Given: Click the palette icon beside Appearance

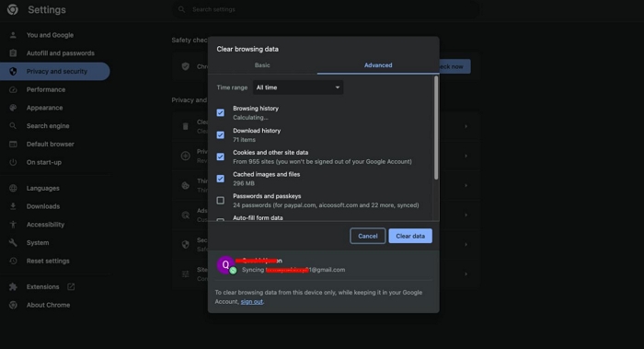Looking at the screenshot, I should (x=13, y=108).
